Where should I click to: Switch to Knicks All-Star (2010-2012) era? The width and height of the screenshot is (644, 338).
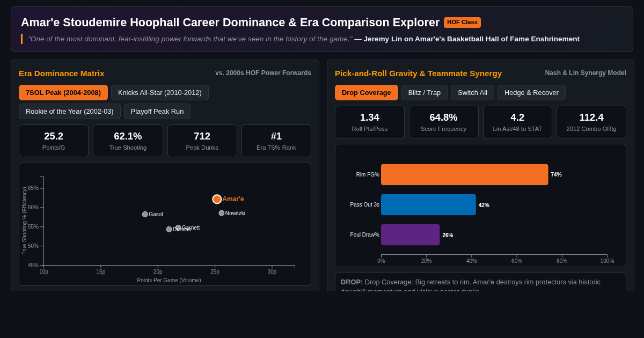(160, 92)
